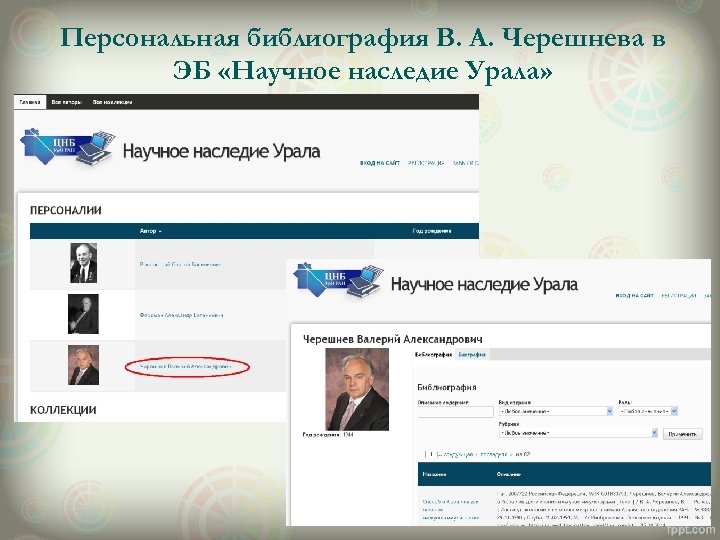Click second author name link in the Персоналии table
The width and height of the screenshot is (720, 540).
click(181, 315)
